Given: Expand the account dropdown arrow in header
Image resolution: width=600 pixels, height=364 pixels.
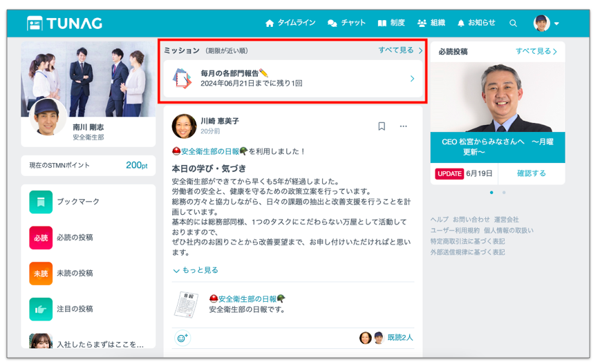Looking at the screenshot, I should tap(556, 23).
